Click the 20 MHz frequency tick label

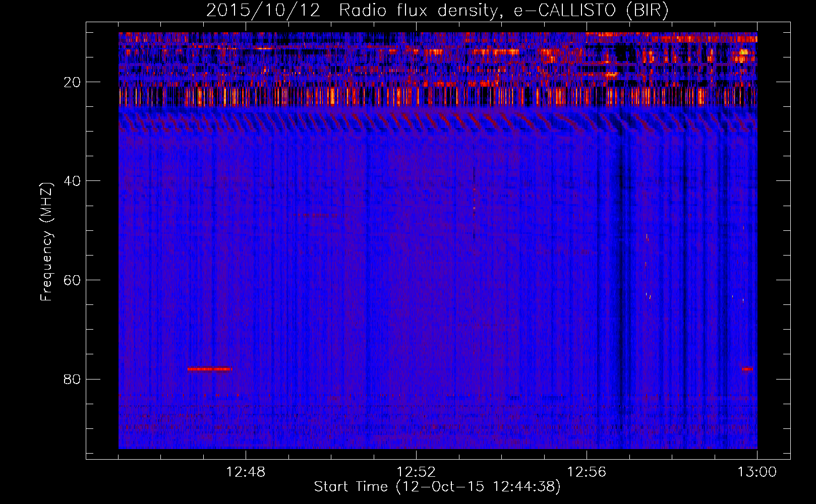pyautogui.click(x=73, y=82)
